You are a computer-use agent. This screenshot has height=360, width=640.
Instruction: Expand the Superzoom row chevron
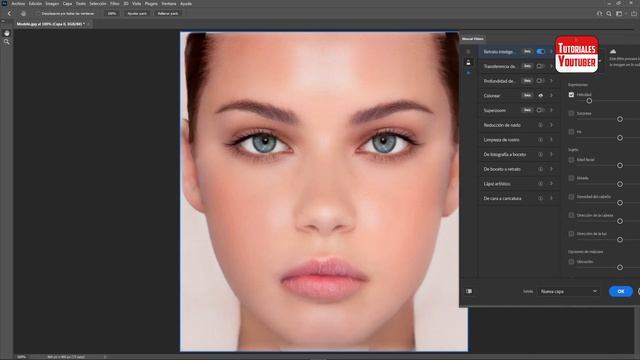pos(551,110)
